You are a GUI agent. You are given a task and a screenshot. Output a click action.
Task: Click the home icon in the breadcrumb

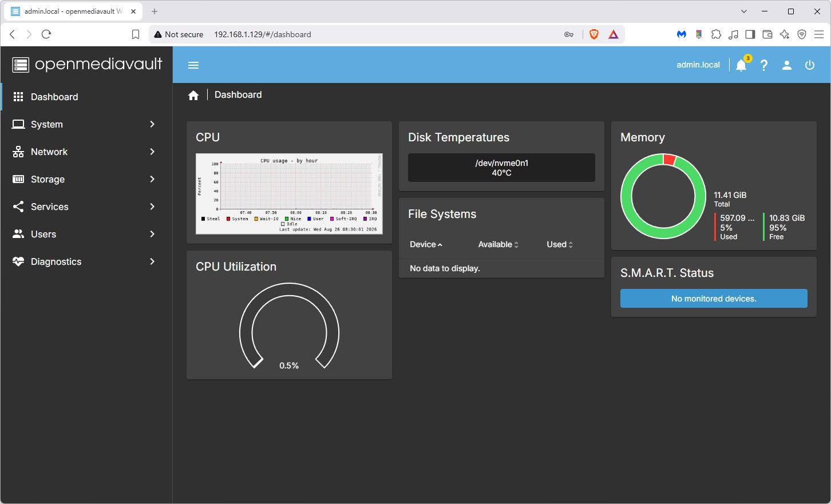tap(193, 96)
